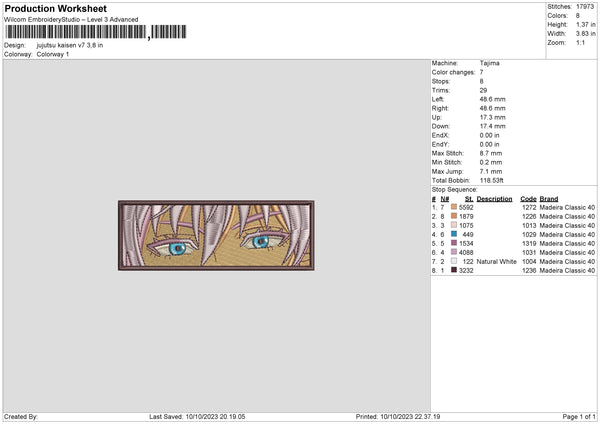This screenshot has height=424, width=600.
Task: Click 'Madeira Classic 40' in the code 1029 row
Action: point(567,235)
